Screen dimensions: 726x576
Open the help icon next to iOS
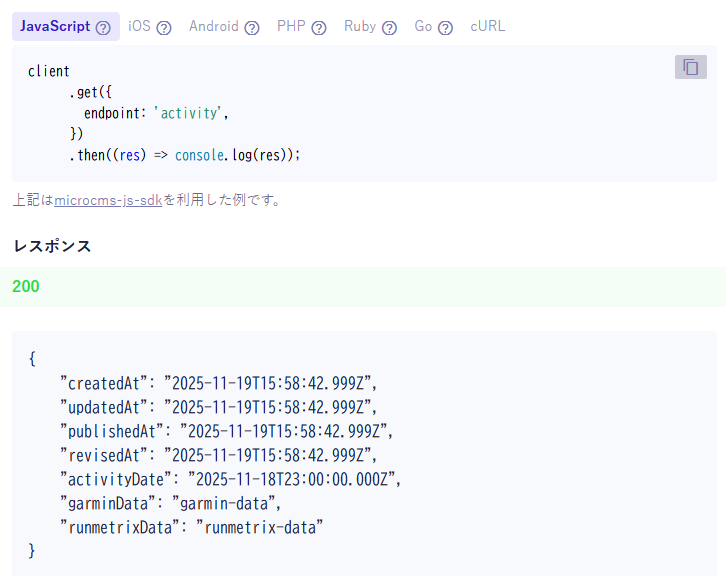coord(164,28)
